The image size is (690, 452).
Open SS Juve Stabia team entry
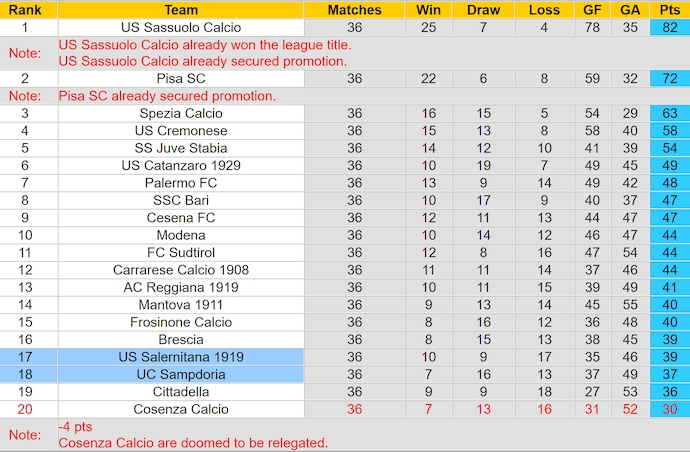coord(181,148)
